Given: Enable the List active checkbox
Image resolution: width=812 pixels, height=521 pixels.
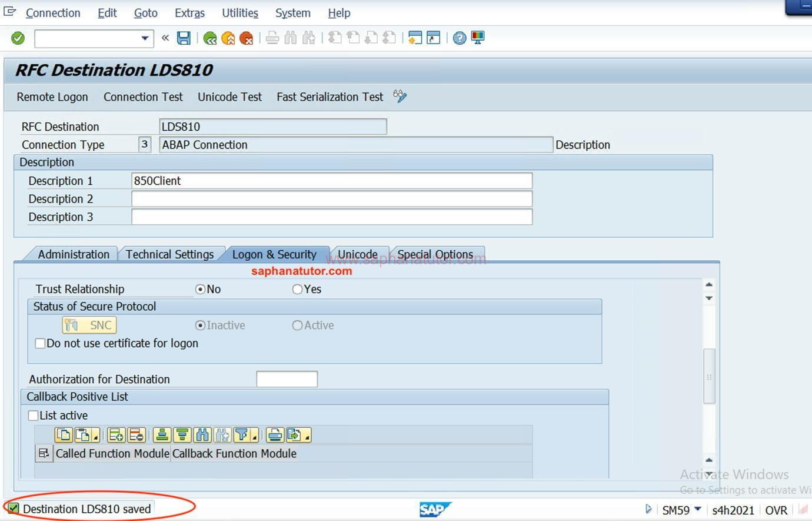Looking at the screenshot, I should click(x=33, y=416).
